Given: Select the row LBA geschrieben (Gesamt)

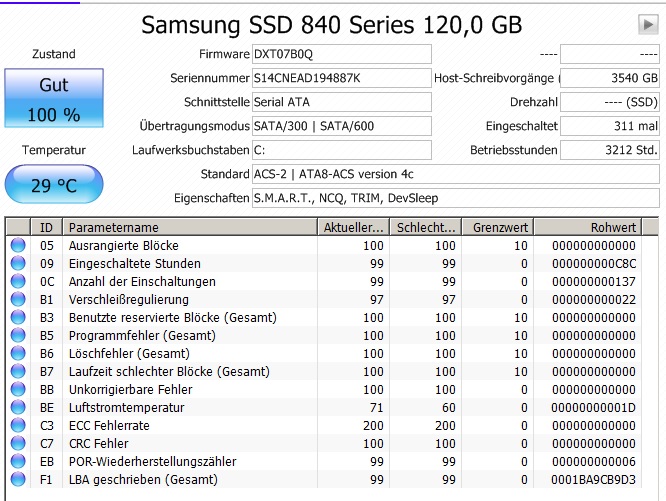Looking at the screenshot, I should coord(324,479).
